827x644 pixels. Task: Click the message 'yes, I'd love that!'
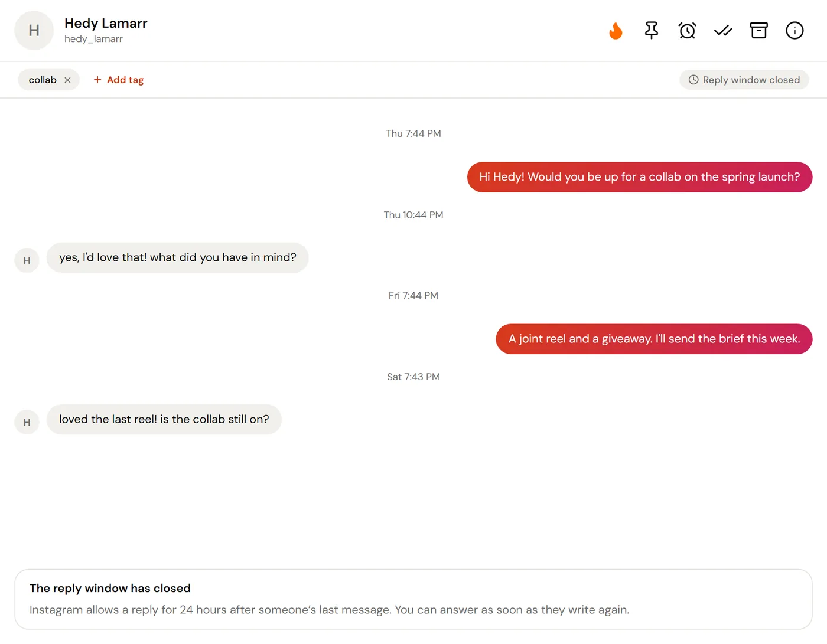178,257
